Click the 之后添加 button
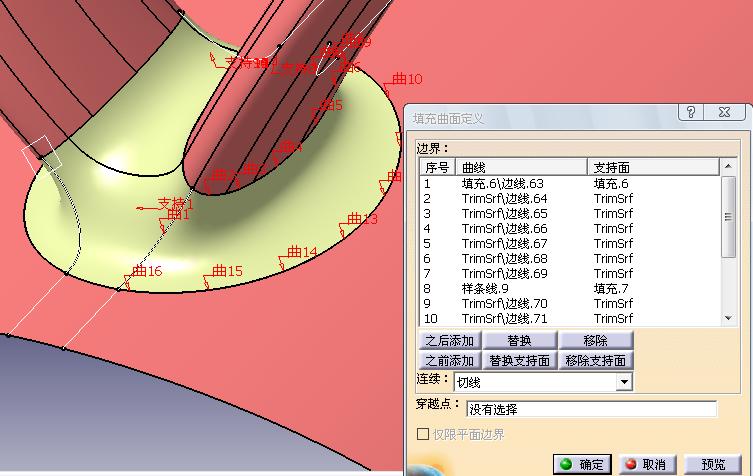Image resolution: width=753 pixels, height=476 pixels. coord(449,341)
